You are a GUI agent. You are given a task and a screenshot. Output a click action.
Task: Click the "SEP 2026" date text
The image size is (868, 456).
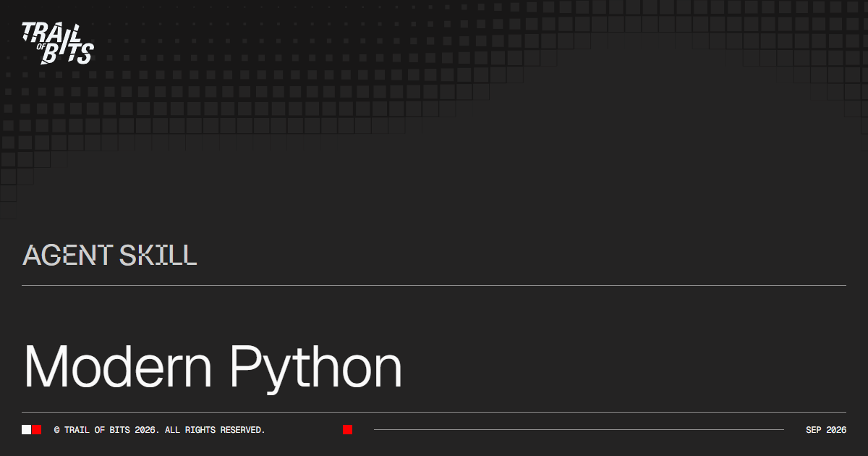826,430
